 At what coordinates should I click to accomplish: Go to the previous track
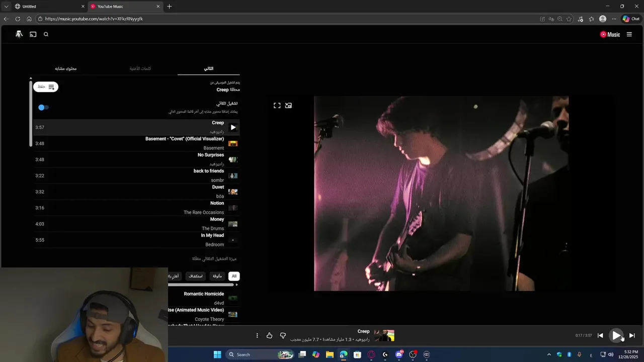(600, 335)
